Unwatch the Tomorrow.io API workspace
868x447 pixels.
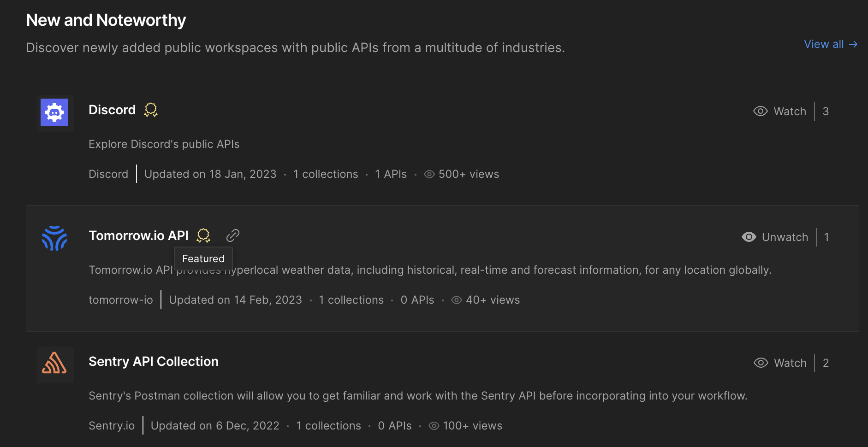click(x=775, y=237)
